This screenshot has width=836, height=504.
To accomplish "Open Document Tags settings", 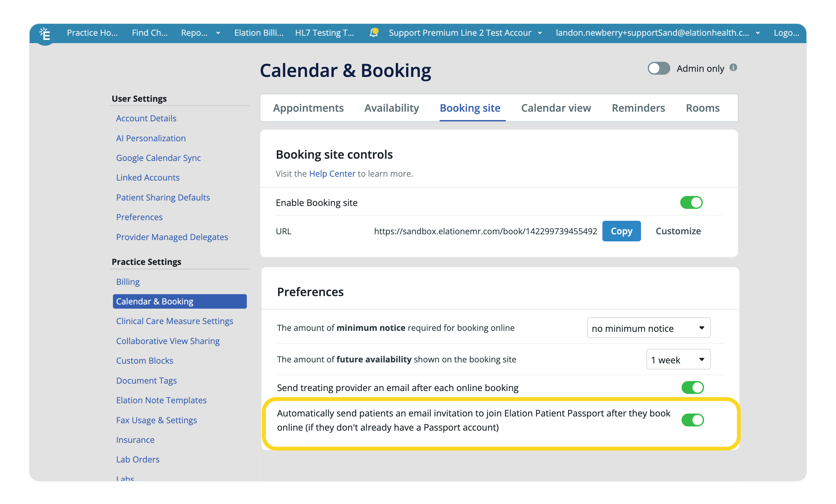I will [x=146, y=380].
